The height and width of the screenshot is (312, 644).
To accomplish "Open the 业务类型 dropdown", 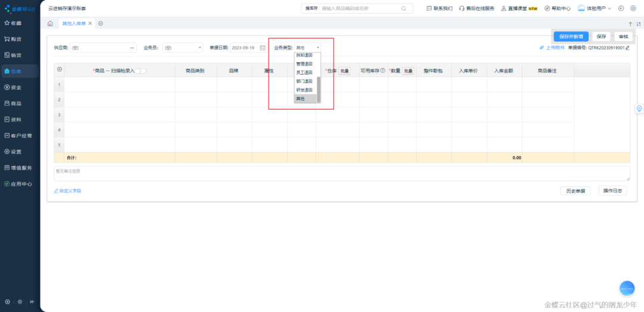I will [307, 48].
